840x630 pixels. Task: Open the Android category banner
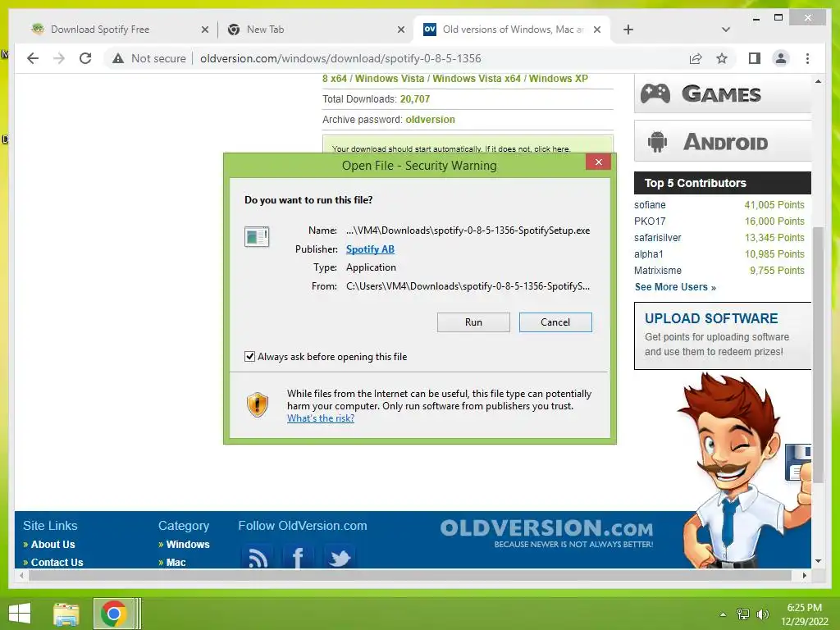coord(722,141)
